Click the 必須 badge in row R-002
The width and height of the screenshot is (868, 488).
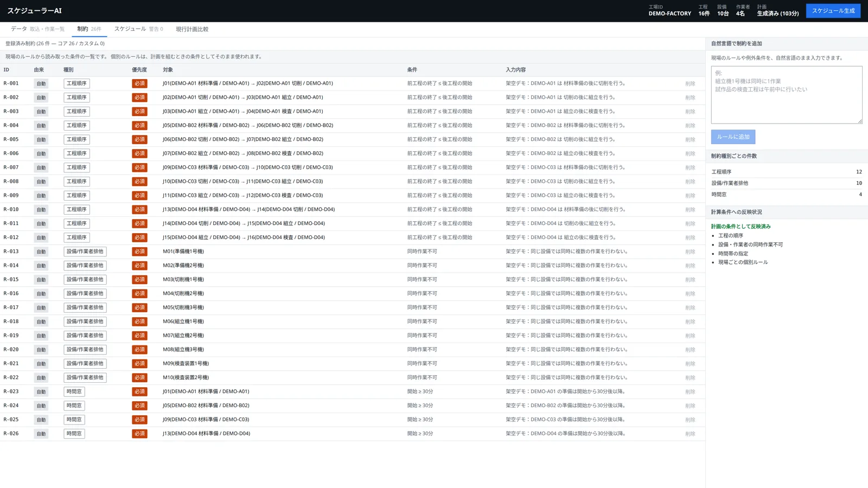tap(139, 98)
